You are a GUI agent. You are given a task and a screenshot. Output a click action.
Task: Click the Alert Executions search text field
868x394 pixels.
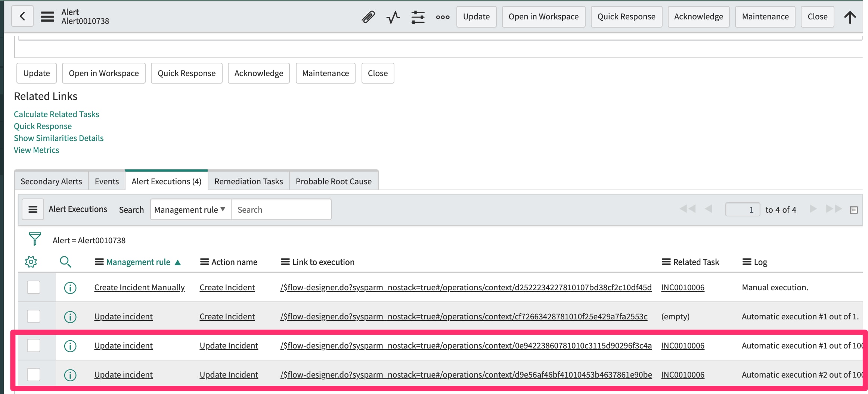tap(281, 209)
